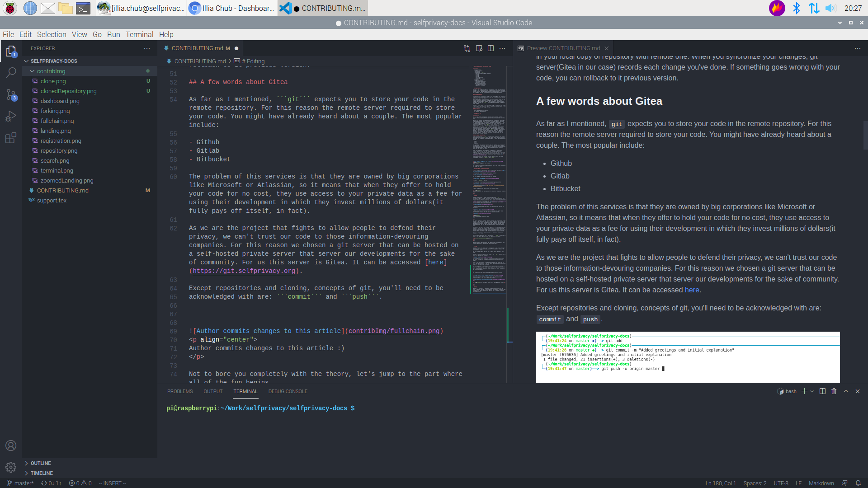Click the contribImg/fullchain.png path link
868x488 pixels.
click(394, 331)
